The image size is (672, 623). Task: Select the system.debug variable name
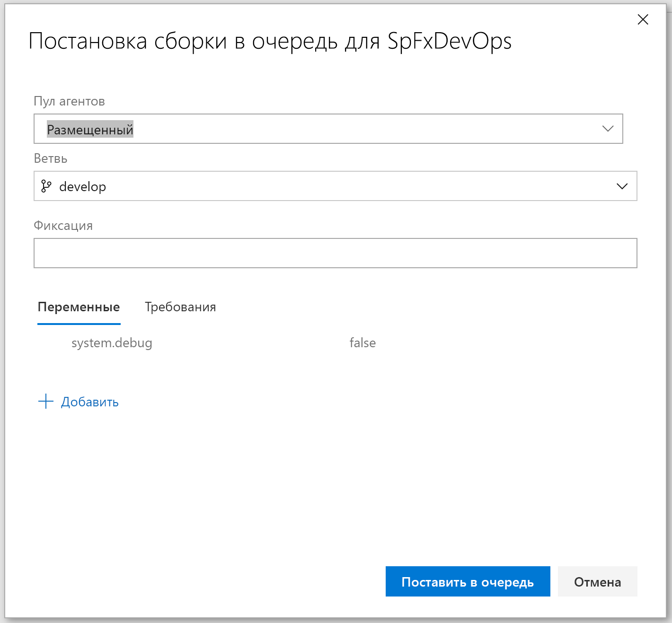(112, 343)
